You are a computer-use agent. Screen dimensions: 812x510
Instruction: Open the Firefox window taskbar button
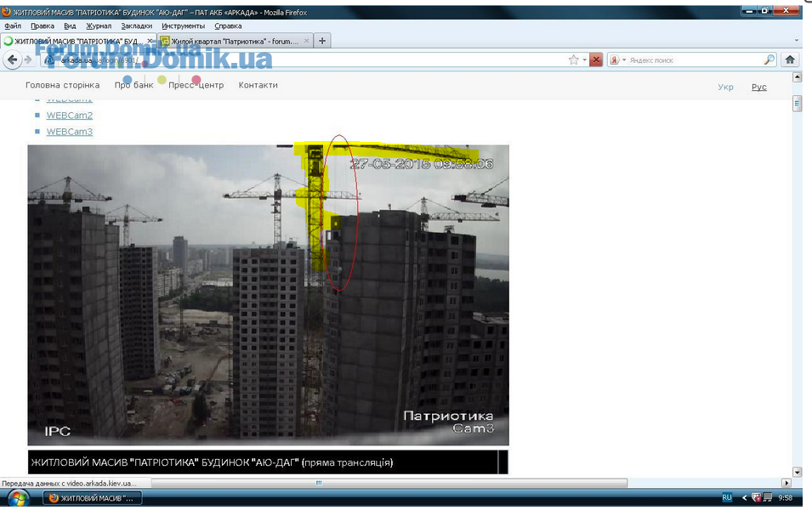pyautogui.click(x=92, y=498)
